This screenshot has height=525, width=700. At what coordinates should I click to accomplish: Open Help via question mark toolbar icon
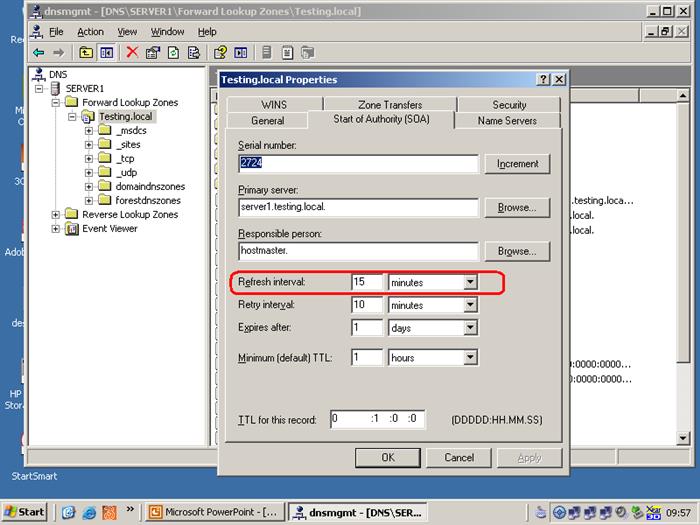pos(220,53)
